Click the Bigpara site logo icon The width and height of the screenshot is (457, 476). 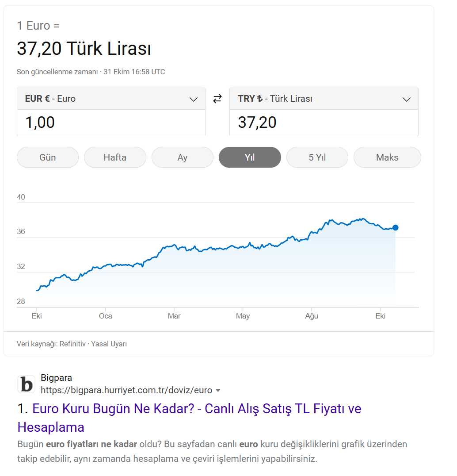pos(27,384)
